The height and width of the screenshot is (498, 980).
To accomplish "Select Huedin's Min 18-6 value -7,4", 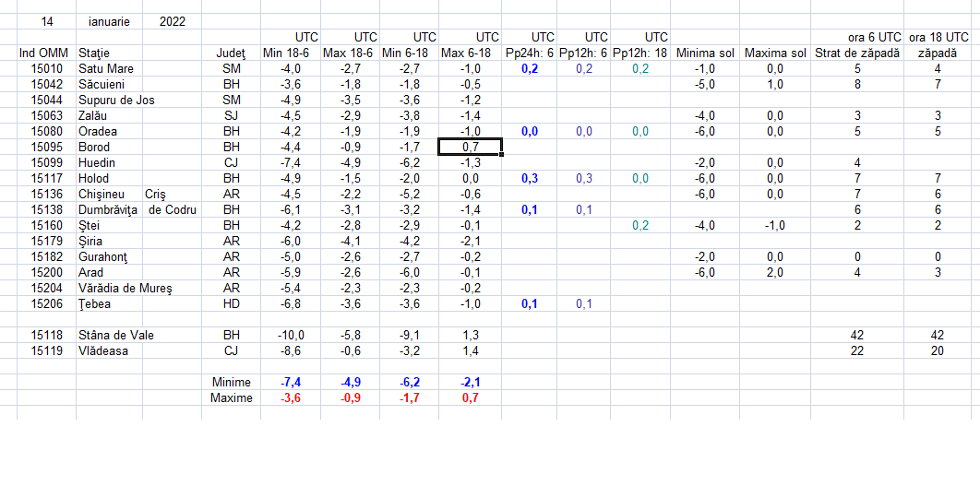I will pyautogui.click(x=291, y=162).
